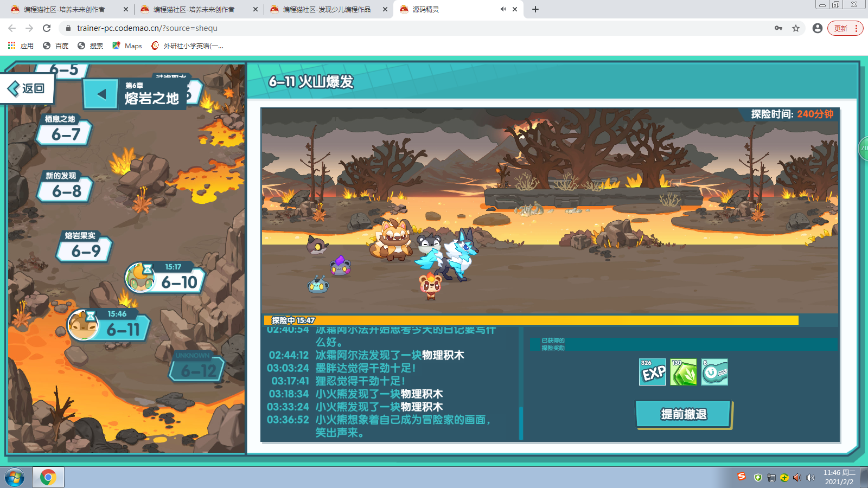Screen dimensions: 868x488
Task: Click the 提前撤退 early retreat button
Action: pyautogui.click(x=684, y=415)
